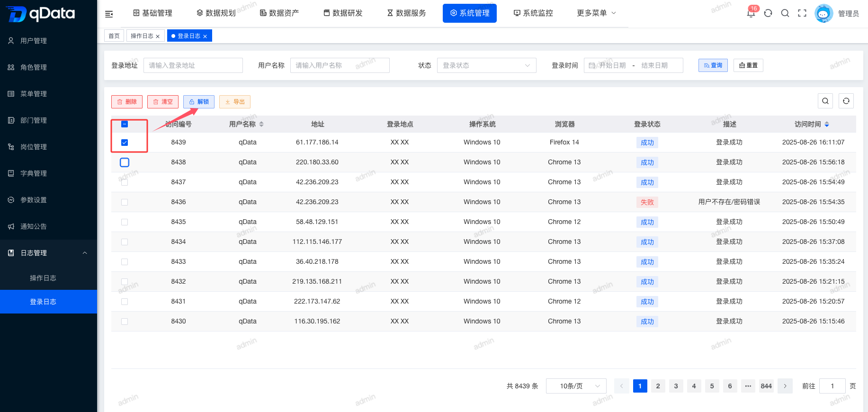This screenshot has width=868, height=412.
Task: Check the row 8431 checkbox
Action: pyautogui.click(x=125, y=302)
